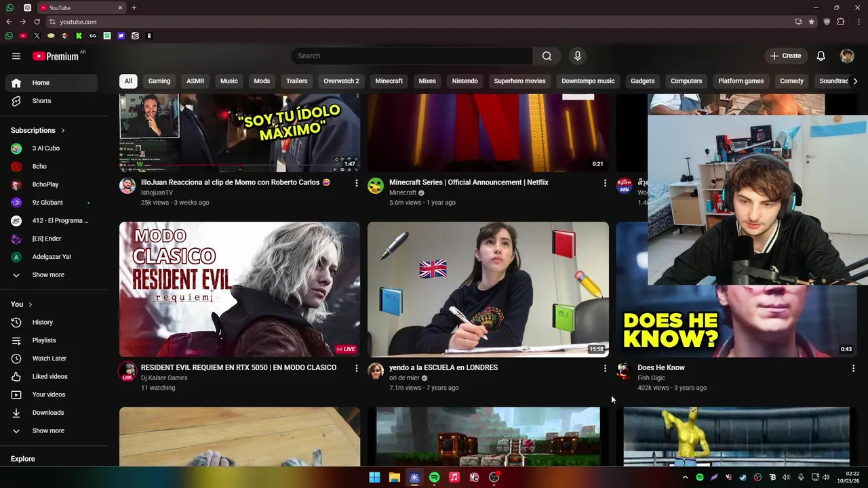Open Fish Gigic channel link

651,378
